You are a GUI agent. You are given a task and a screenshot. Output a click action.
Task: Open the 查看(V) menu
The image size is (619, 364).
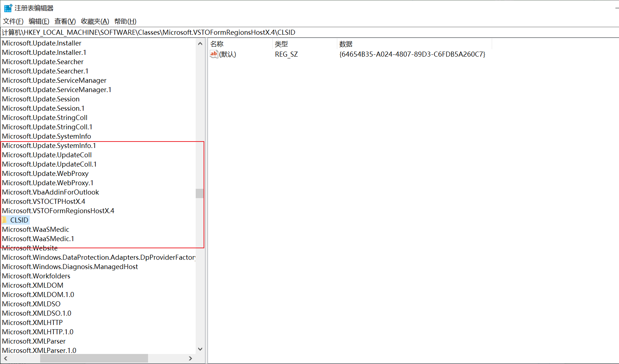[65, 21]
